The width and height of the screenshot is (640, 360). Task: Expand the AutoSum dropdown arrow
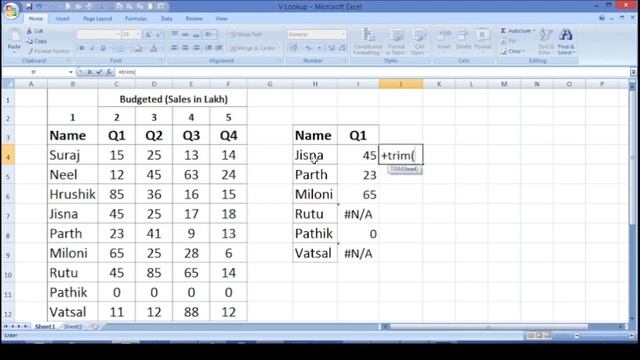point(533,31)
